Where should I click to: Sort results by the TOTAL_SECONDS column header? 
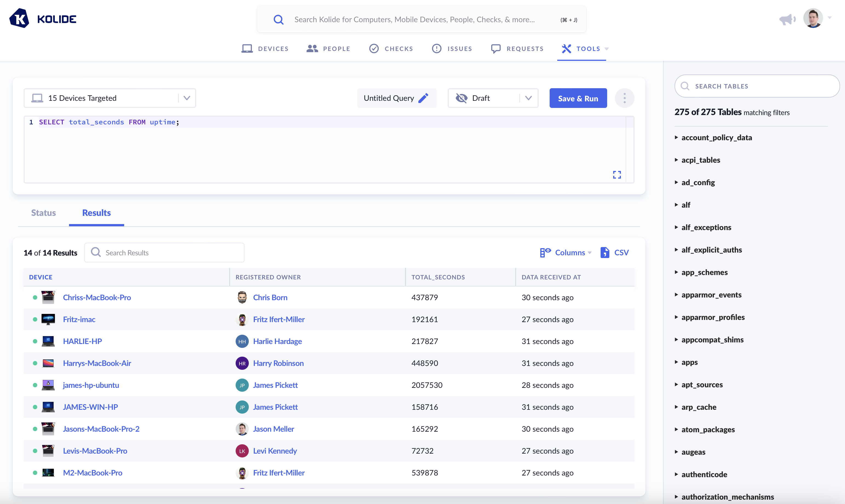pos(438,277)
